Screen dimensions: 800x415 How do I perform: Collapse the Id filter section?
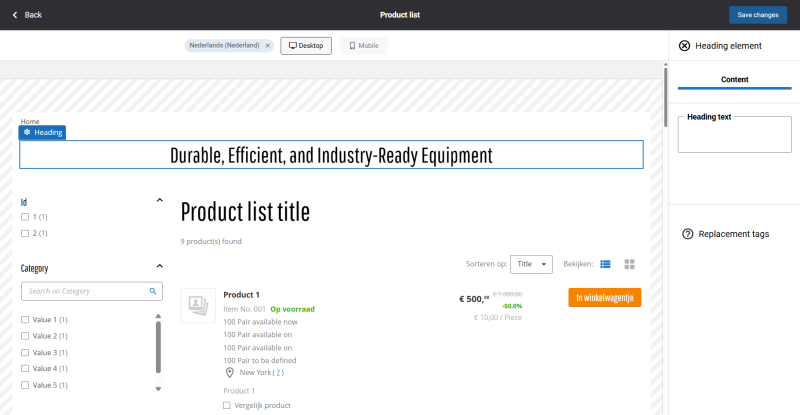pos(159,201)
